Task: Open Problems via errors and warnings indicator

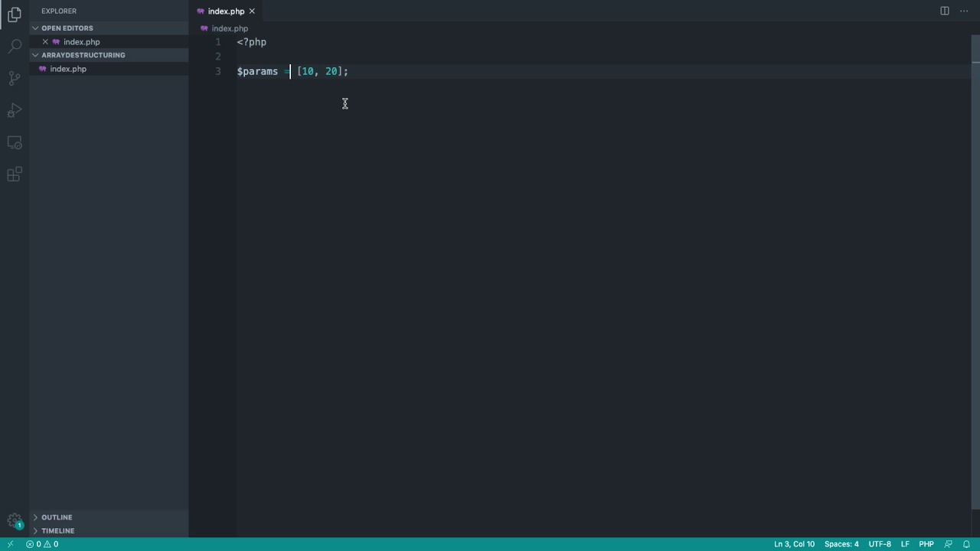Action: tap(42, 544)
